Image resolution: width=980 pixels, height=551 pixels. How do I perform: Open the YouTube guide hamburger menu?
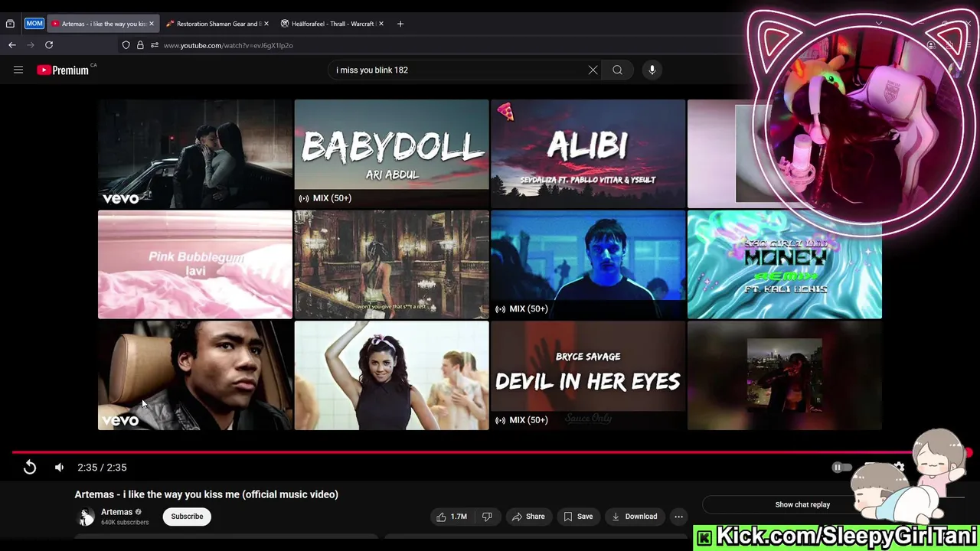(18, 70)
